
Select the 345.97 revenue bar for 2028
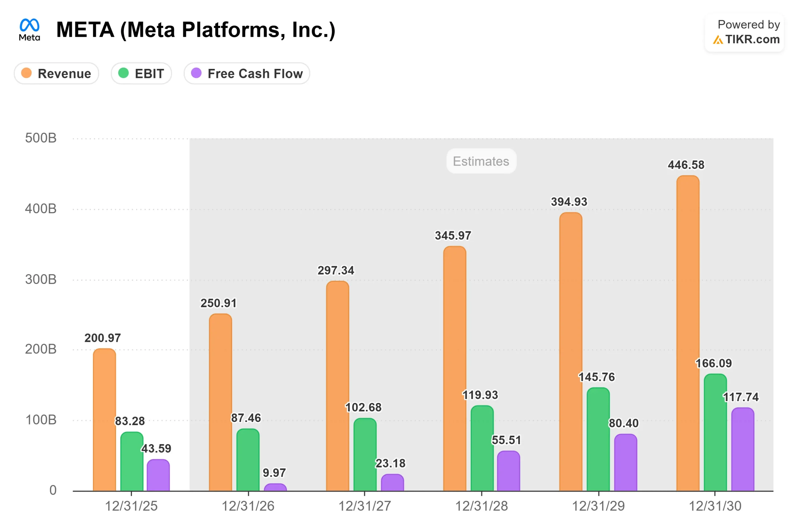[455, 368]
